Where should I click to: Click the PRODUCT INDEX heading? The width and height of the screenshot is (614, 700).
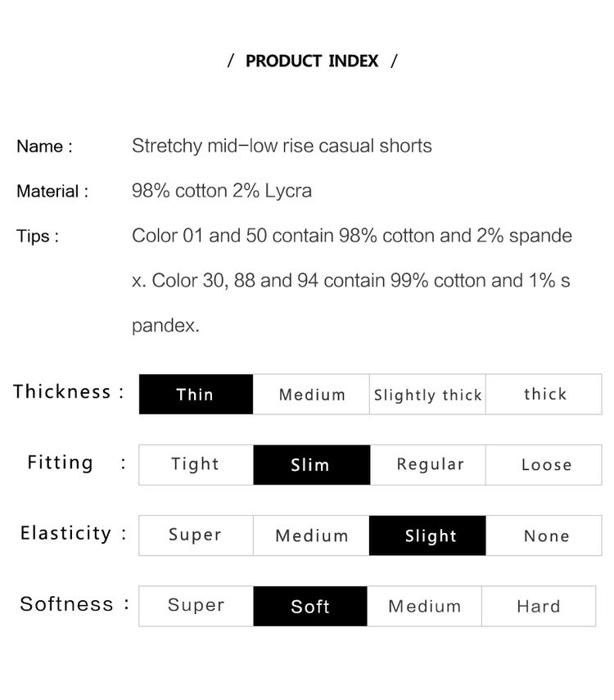click(x=312, y=61)
